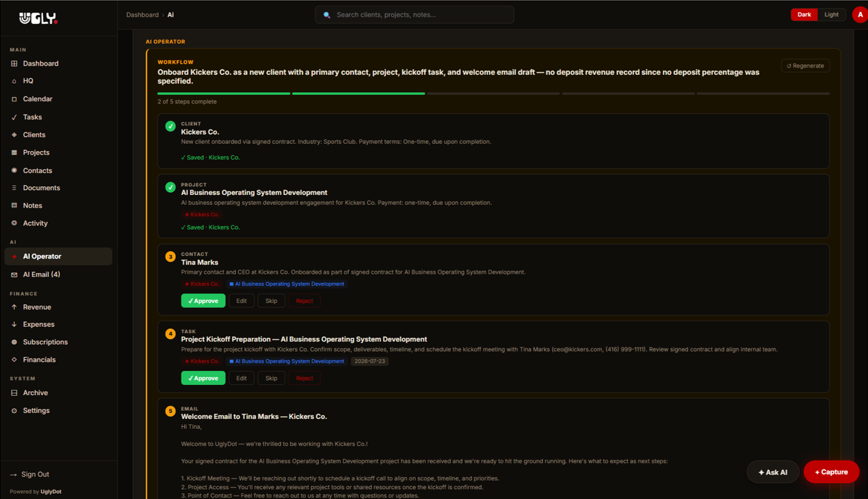Viewport: 868px width, 499px height.
Task: Navigate to Dashboard breadcrumb link
Action: click(143, 15)
